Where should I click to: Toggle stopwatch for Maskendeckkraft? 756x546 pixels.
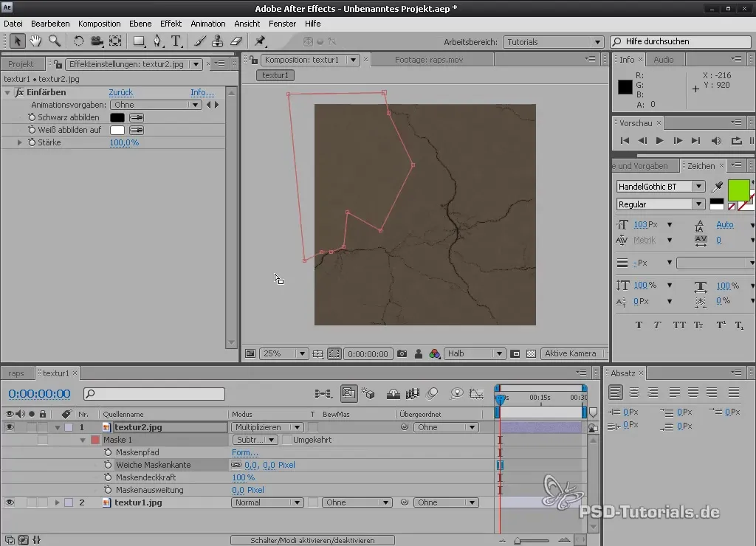tap(108, 477)
